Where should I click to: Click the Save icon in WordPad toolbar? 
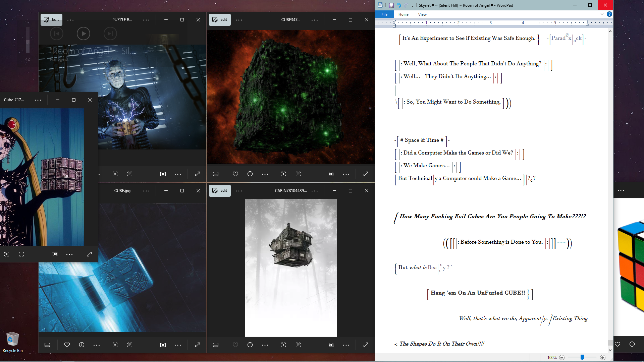391,5
